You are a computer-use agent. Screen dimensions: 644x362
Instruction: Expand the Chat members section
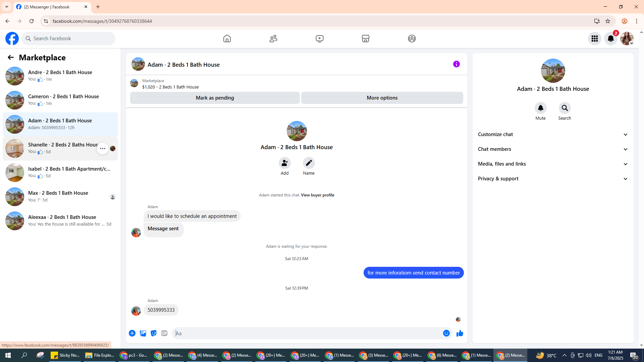553,149
